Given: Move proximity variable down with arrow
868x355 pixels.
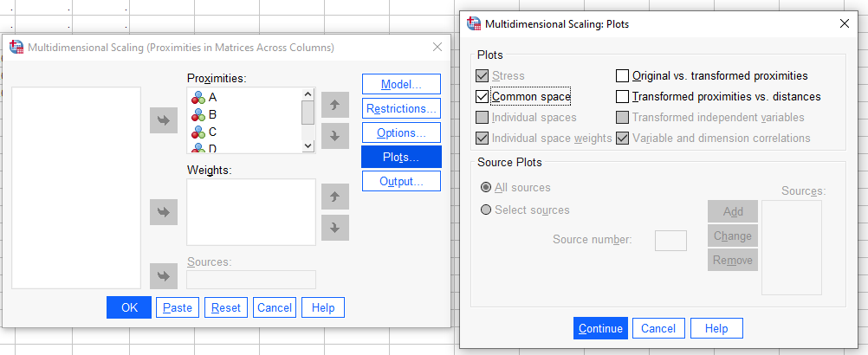Looking at the screenshot, I should click(334, 136).
